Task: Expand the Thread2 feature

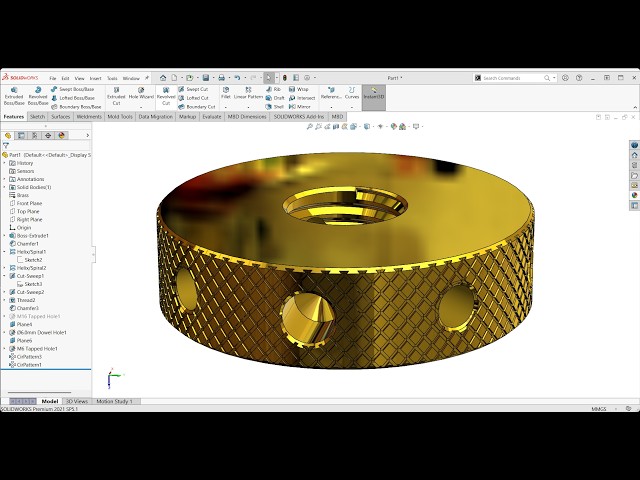Action: pos(4,300)
